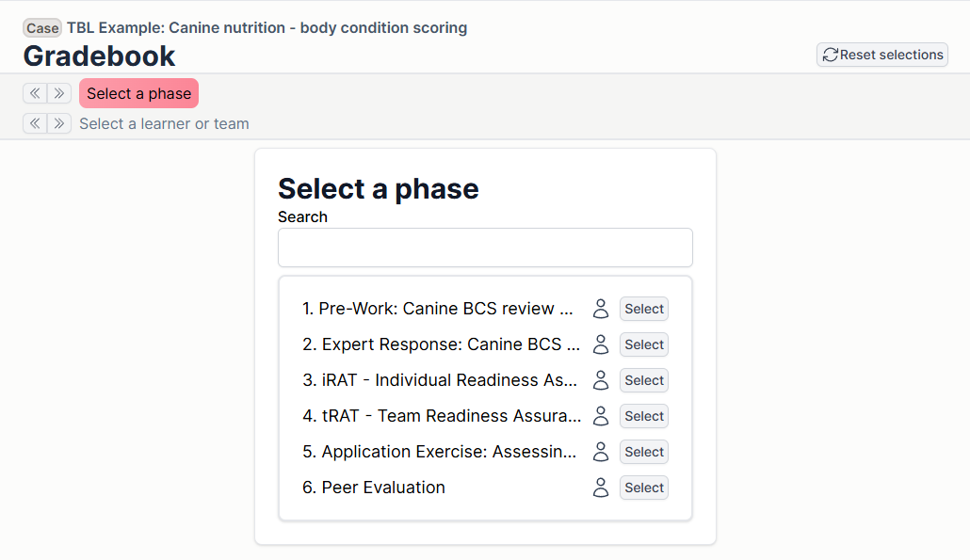Choose Select for the iRAT phase
The image size is (970, 560).
tap(644, 380)
